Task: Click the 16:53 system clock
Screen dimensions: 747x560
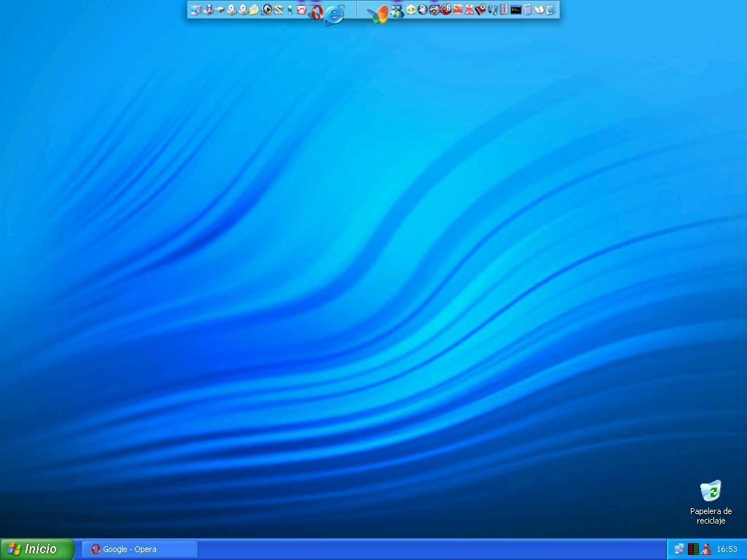Action: pyautogui.click(x=727, y=549)
